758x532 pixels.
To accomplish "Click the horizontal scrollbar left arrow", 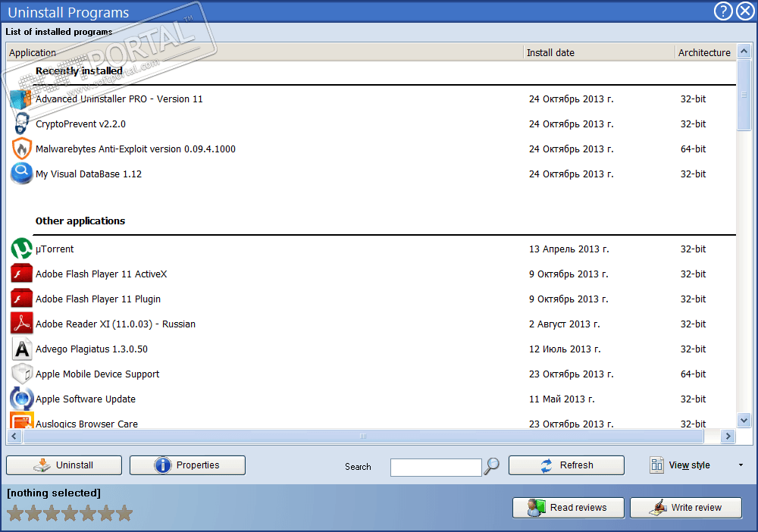I will click(14, 437).
